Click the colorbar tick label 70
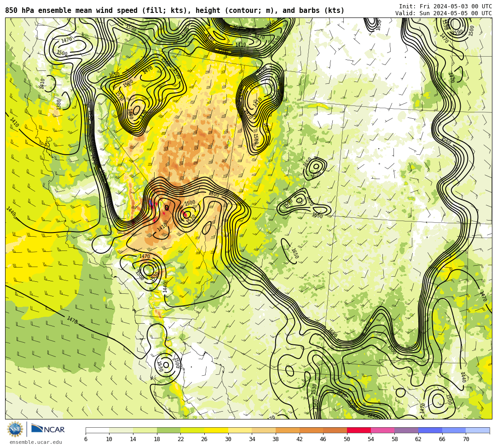Viewport: 497px width, 448px height. pyautogui.click(x=466, y=439)
